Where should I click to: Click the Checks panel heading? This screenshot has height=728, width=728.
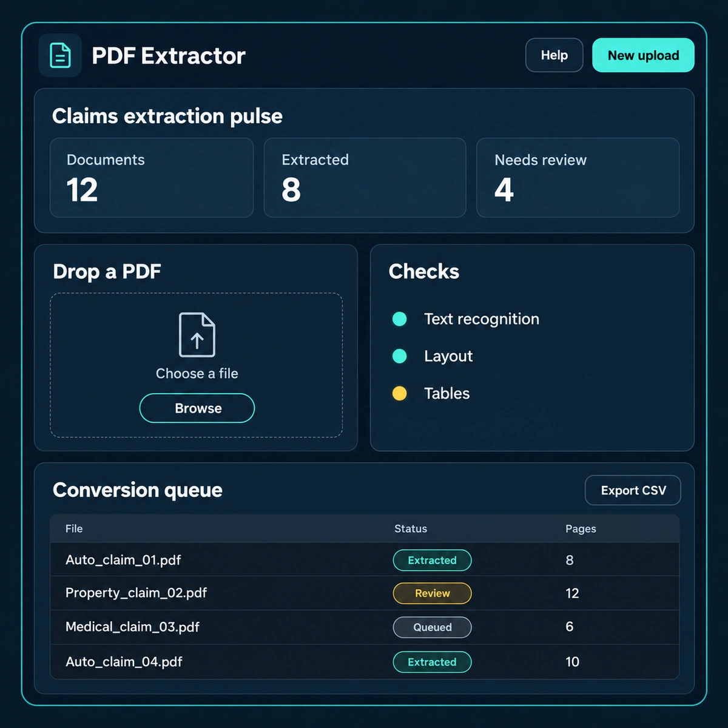424,271
